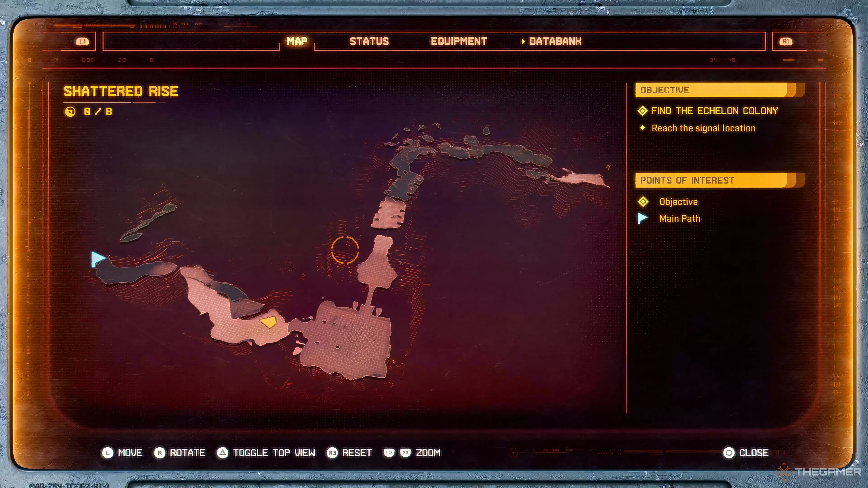Open the Status tab
The image size is (868, 488).
pyautogui.click(x=369, y=41)
